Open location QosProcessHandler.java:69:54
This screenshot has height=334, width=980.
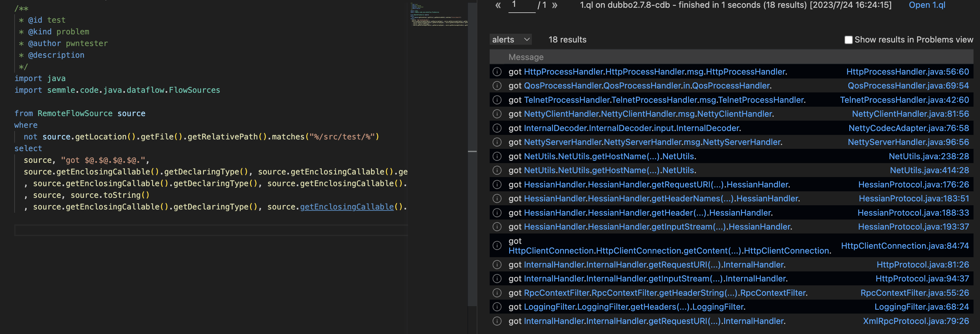tap(908, 86)
